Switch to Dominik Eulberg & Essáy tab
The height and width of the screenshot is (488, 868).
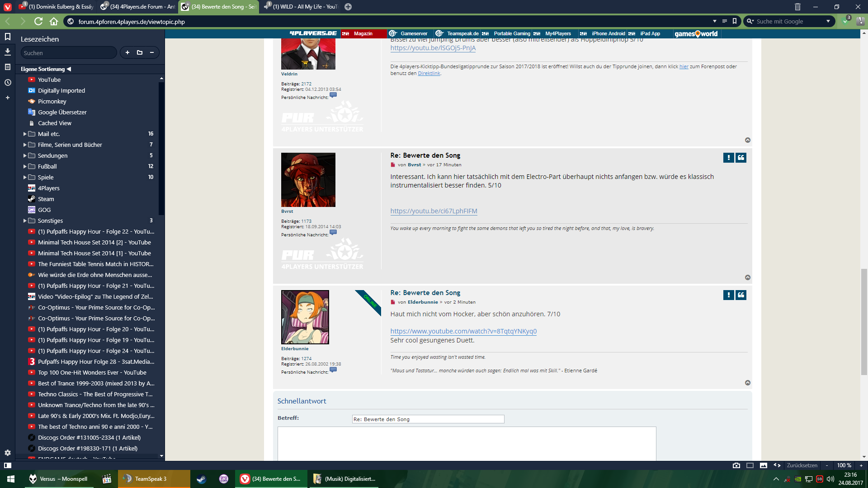click(56, 7)
